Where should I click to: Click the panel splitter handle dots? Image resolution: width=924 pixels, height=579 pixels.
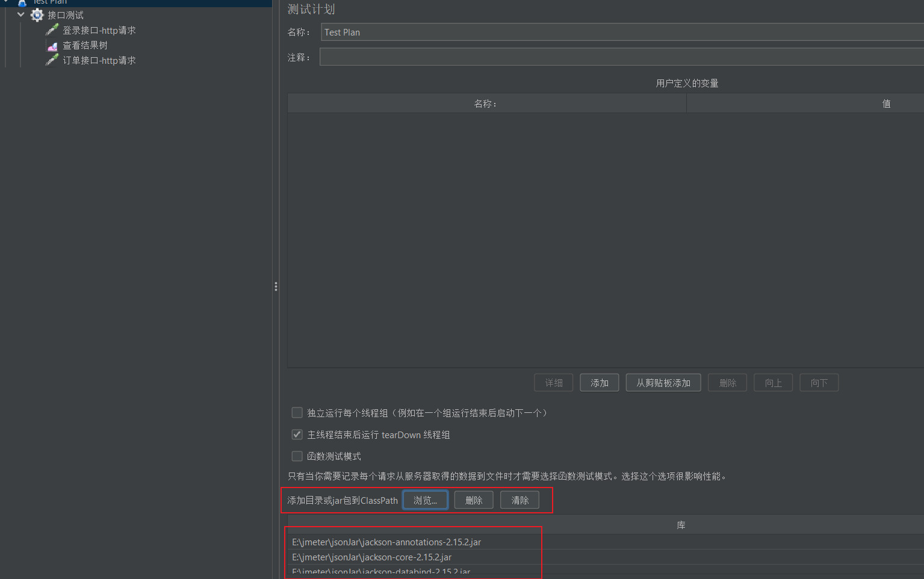coord(276,286)
